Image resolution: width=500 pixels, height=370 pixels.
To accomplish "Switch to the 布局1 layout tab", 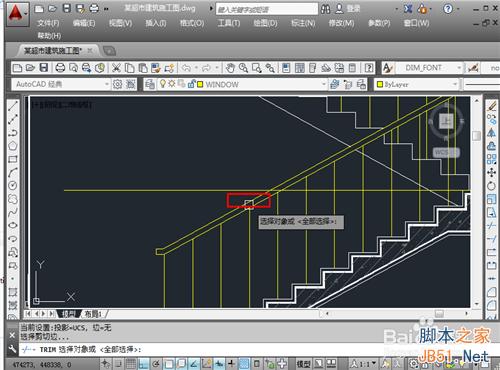I will click(93, 314).
